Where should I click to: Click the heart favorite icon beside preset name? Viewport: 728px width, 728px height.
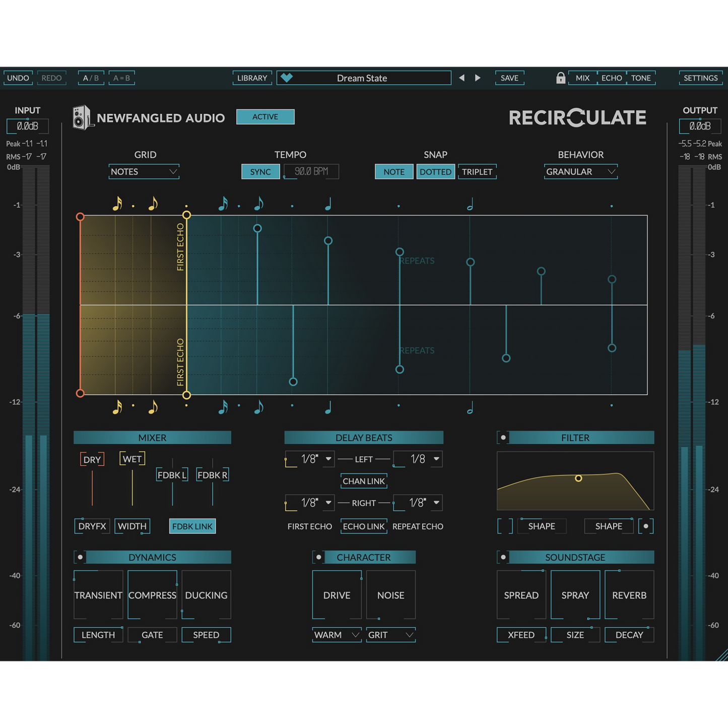coord(287,78)
